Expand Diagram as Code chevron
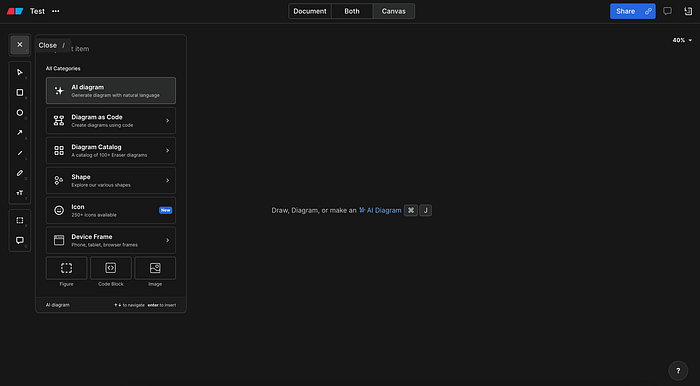 pos(167,120)
